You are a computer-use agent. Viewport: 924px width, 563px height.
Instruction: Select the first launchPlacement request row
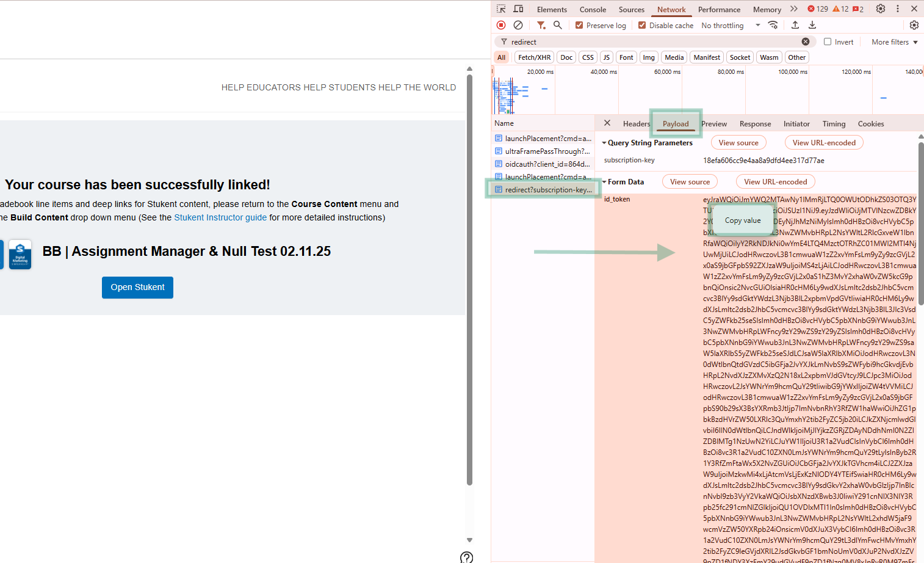pyautogui.click(x=543, y=139)
